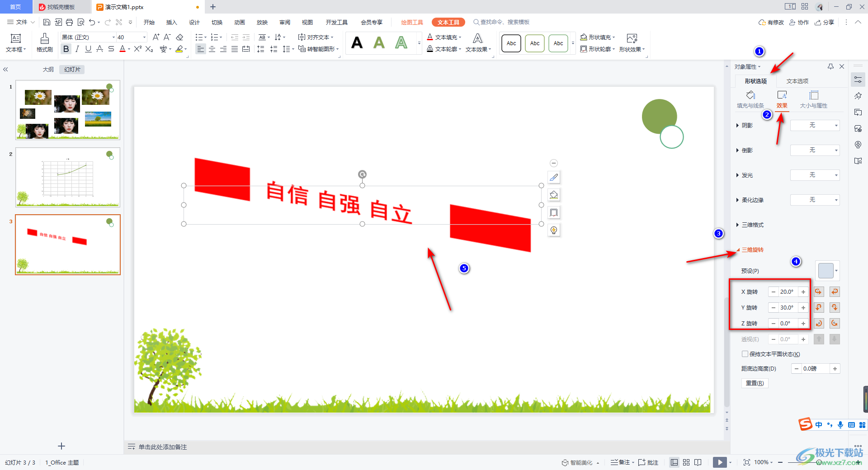This screenshot has width=868, height=470.
Task: Click the Reset button
Action: (x=755, y=383)
